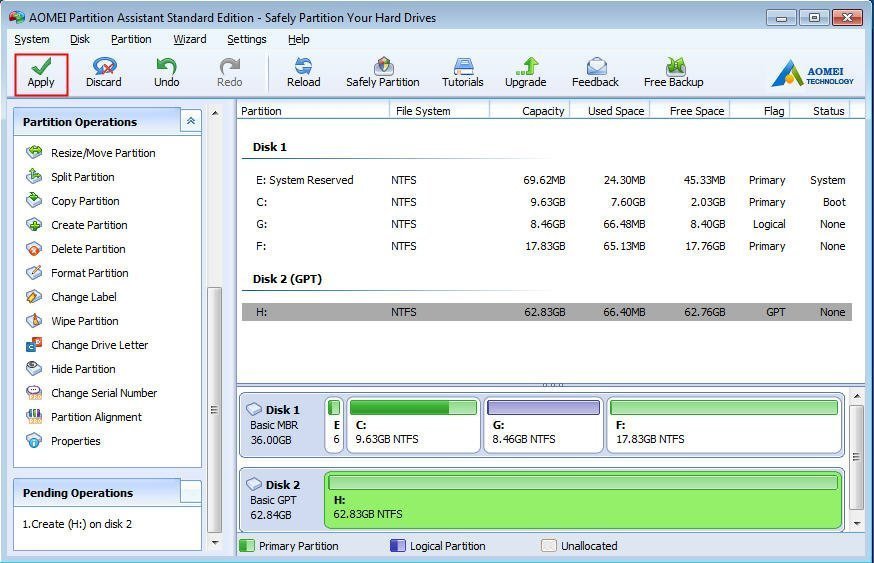Open the Wizard menu
Viewport: 874px width, 563px height.
tap(190, 39)
